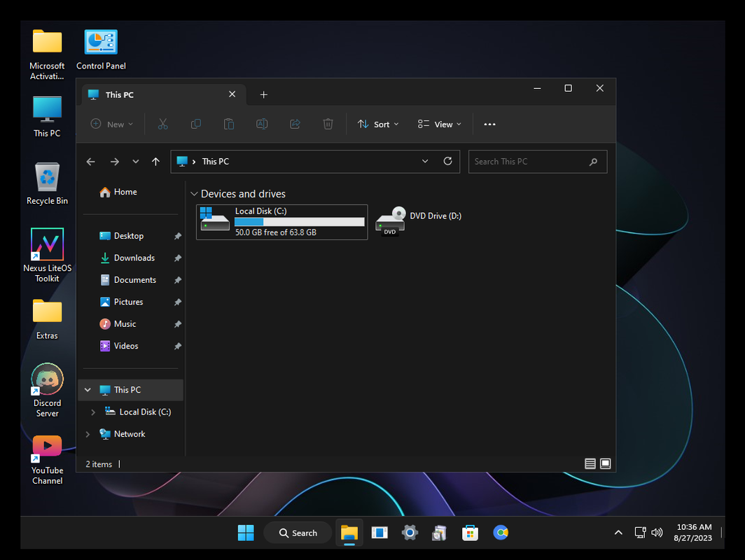
Task: Open Chrome browser in the taskbar
Action: [501, 533]
